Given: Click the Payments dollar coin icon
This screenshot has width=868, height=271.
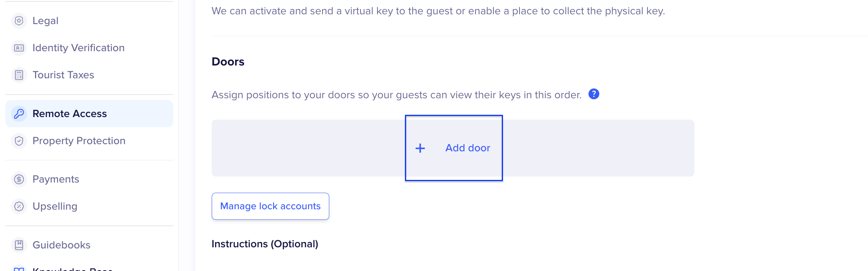Looking at the screenshot, I should click(19, 179).
